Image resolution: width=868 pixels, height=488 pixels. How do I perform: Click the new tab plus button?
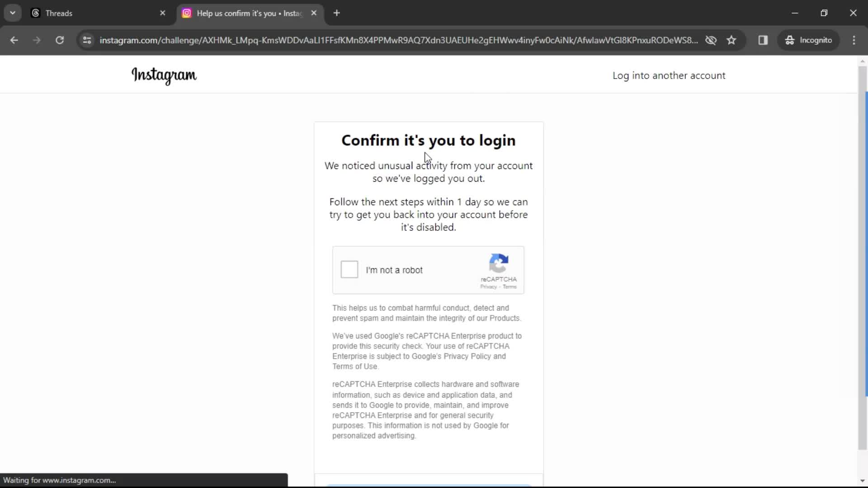[x=336, y=13]
